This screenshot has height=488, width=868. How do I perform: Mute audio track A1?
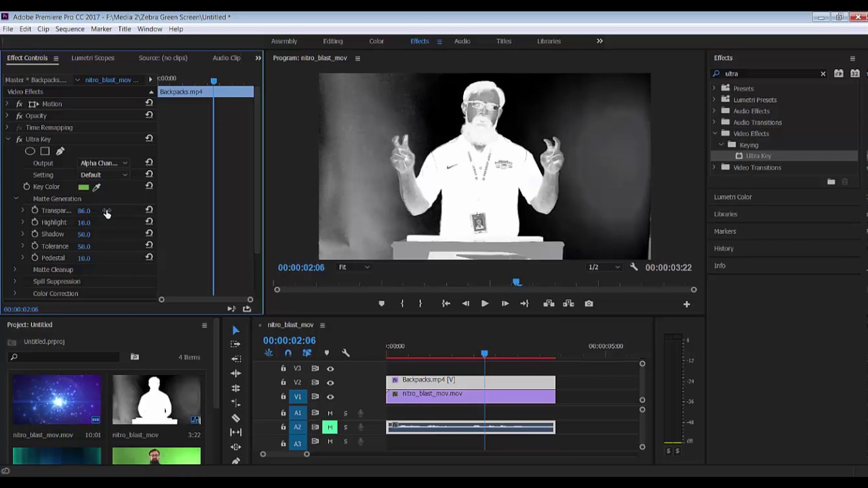click(x=330, y=413)
